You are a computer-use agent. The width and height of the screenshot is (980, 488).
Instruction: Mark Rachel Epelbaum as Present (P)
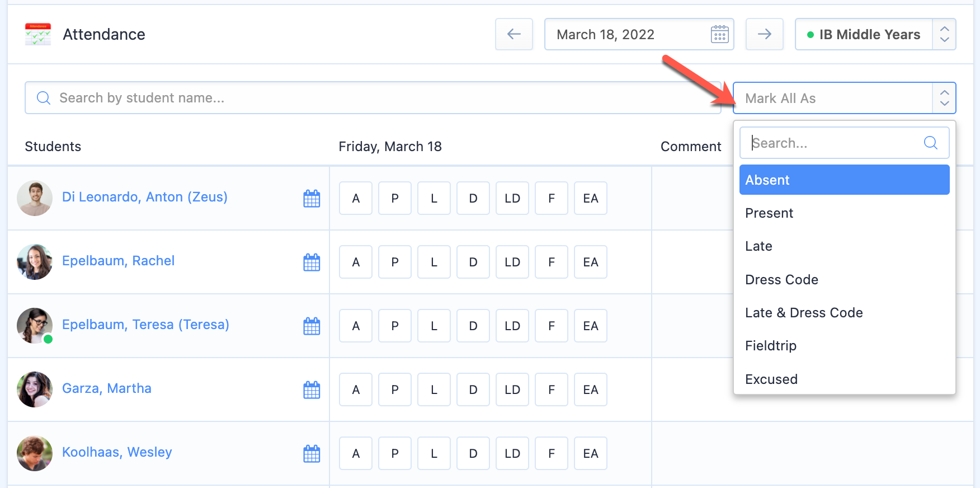pyautogui.click(x=395, y=262)
